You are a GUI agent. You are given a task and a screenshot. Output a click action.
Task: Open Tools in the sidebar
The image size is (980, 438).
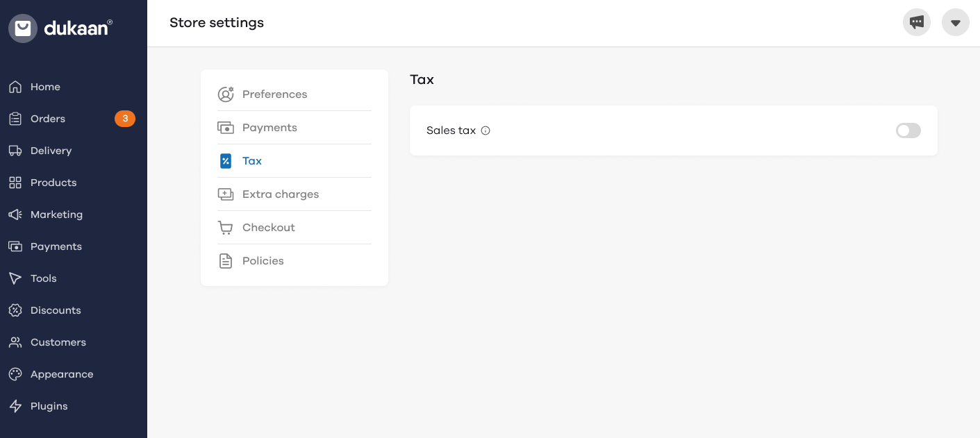[44, 278]
